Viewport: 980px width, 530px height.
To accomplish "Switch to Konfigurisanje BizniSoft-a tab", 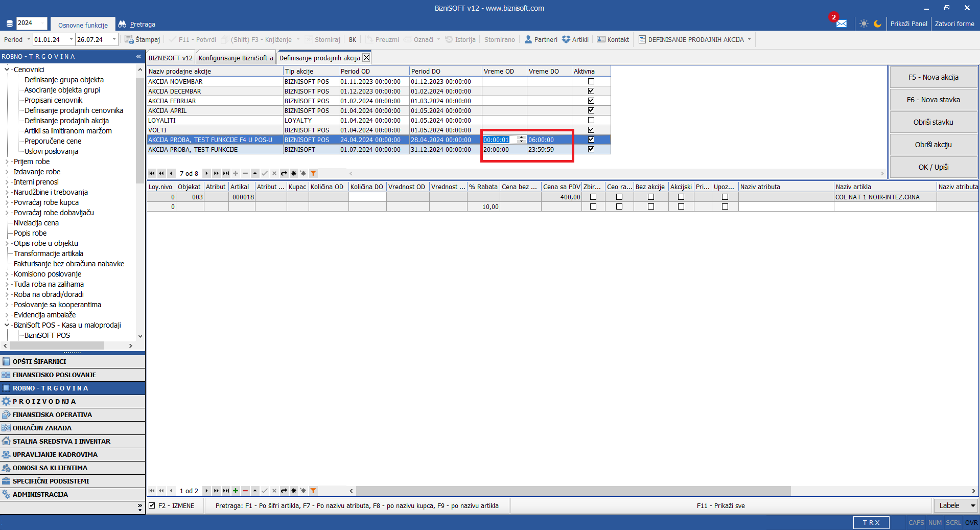I will 236,58.
